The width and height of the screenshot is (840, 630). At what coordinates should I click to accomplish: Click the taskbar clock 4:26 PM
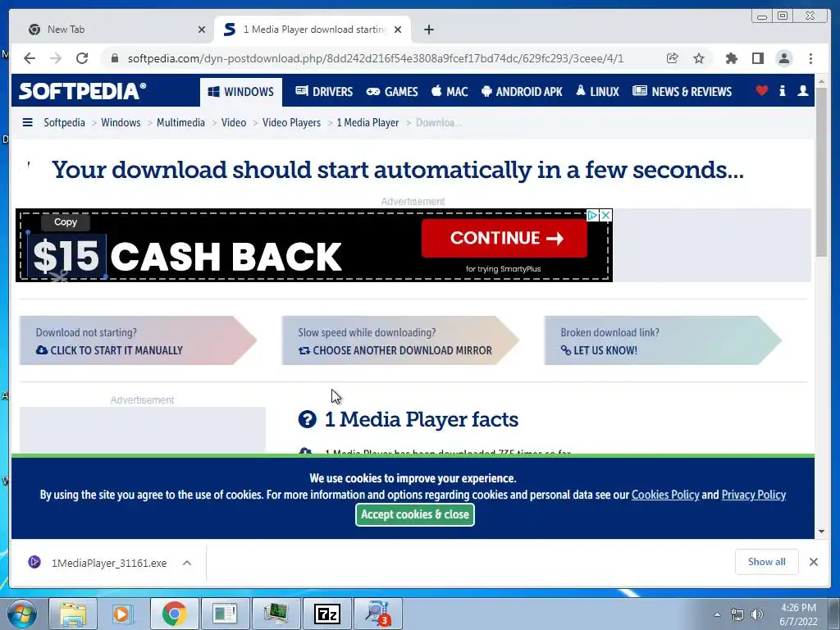pos(798,614)
